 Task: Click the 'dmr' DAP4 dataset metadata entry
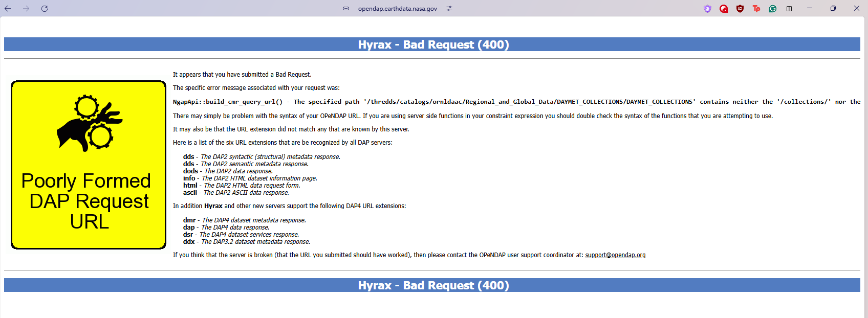[x=245, y=220]
